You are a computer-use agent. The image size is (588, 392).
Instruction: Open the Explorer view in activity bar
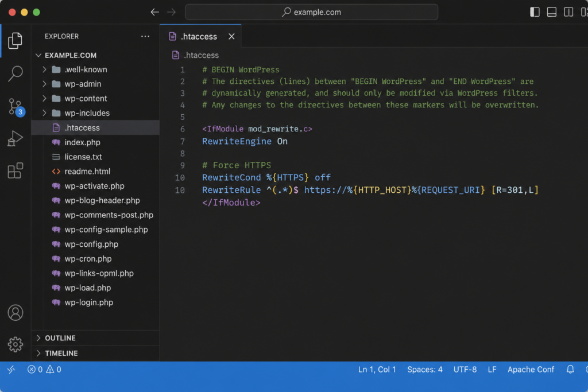pos(15,41)
